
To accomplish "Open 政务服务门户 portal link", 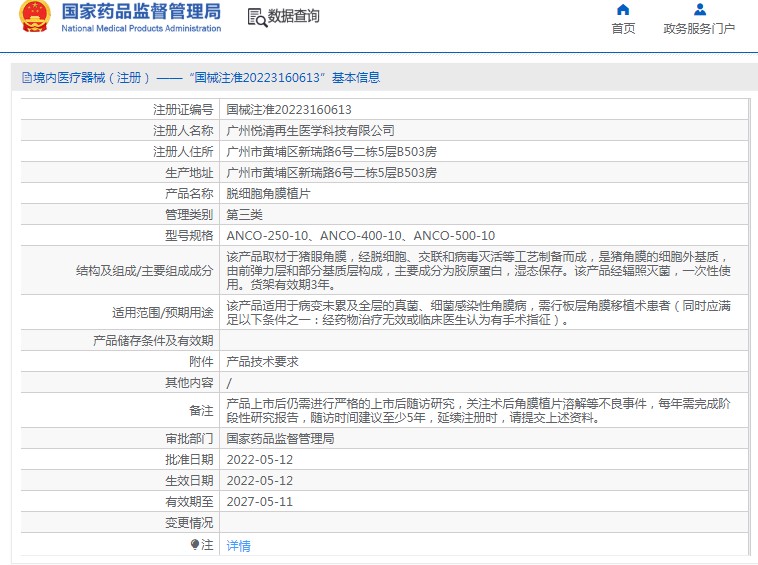I will tap(699, 29).
